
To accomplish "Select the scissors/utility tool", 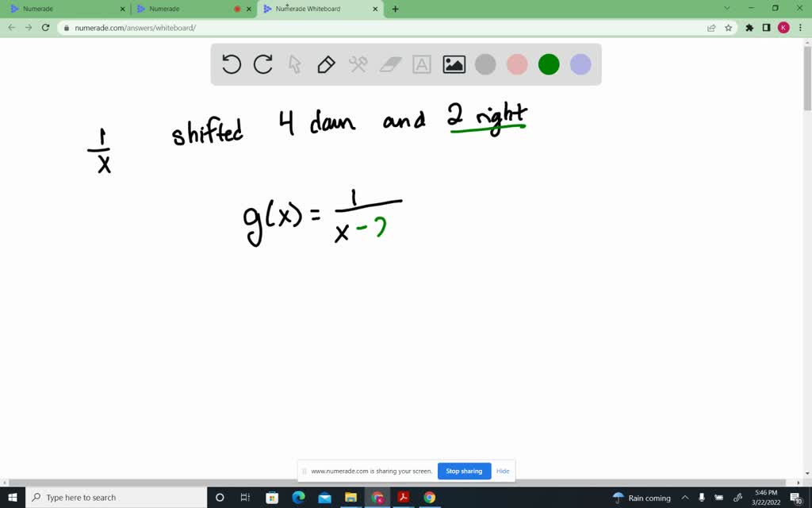I will pos(358,64).
